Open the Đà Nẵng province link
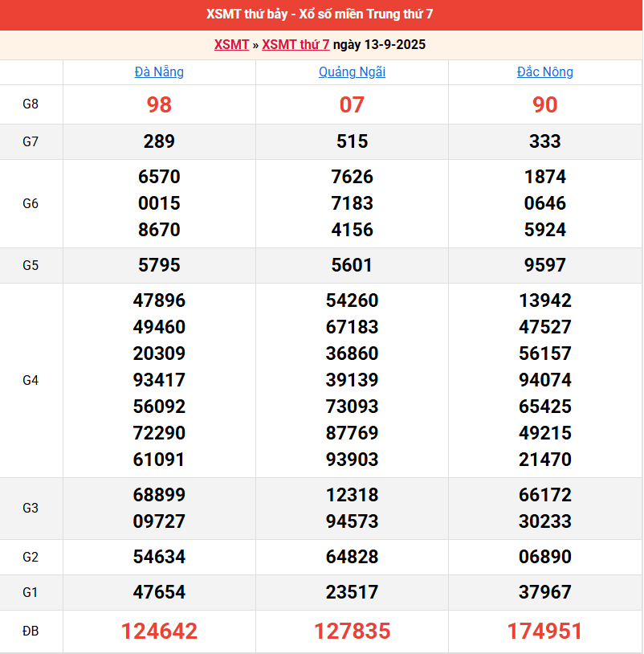This screenshot has height=654, width=644. [x=159, y=72]
